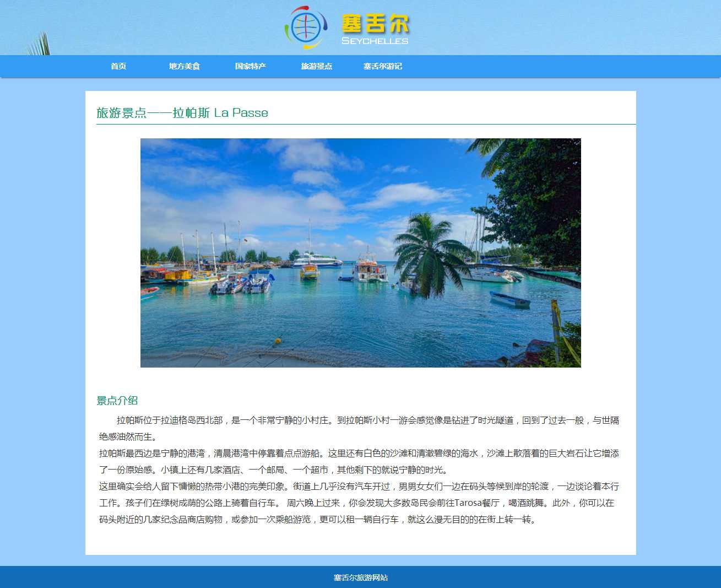Click the heading 旅游景点——拉帕斯 La Passe
Screen dimensions: 721x588
click(x=182, y=113)
